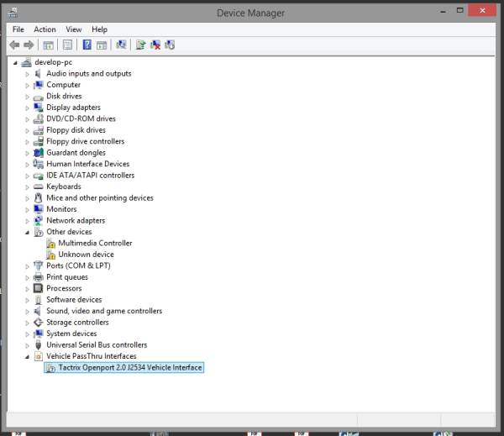The width and height of the screenshot is (504, 436).
Task: Click the Floppy disk drives icon
Action: tap(39, 130)
